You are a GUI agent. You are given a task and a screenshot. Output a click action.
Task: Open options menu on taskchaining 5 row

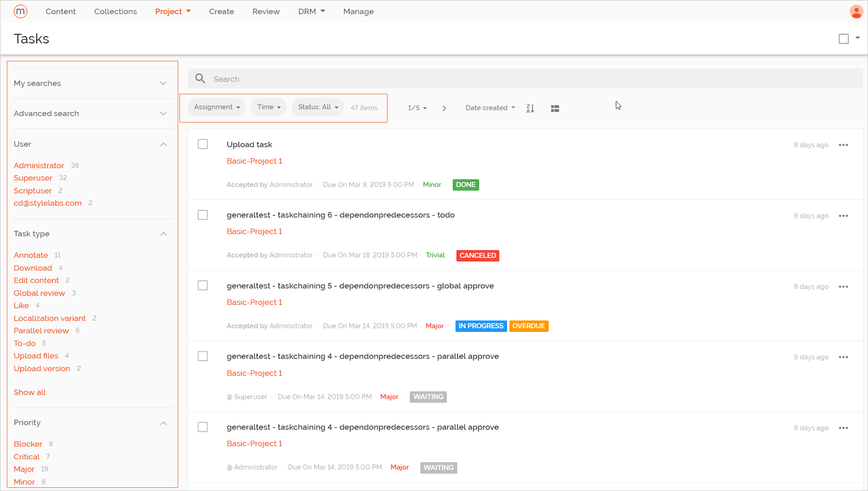pyautogui.click(x=843, y=286)
